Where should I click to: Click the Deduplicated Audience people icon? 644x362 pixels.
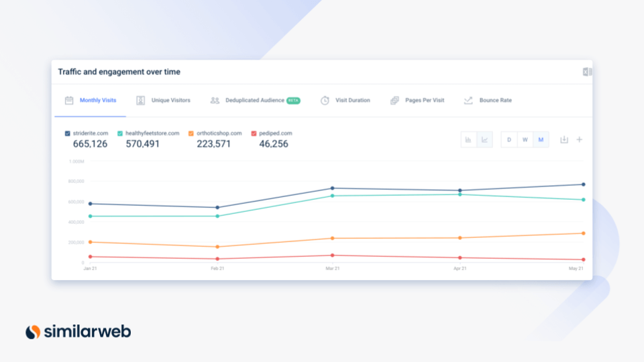click(215, 100)
